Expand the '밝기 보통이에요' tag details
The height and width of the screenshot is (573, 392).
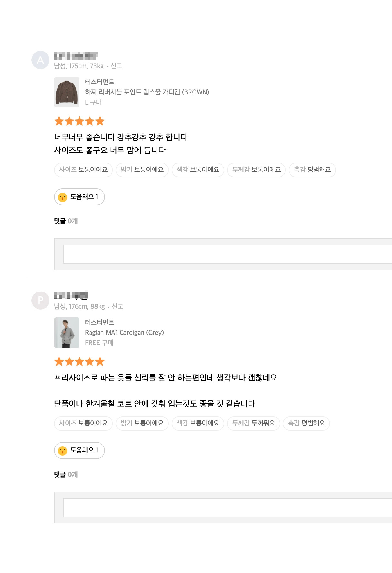coord(142,170)
